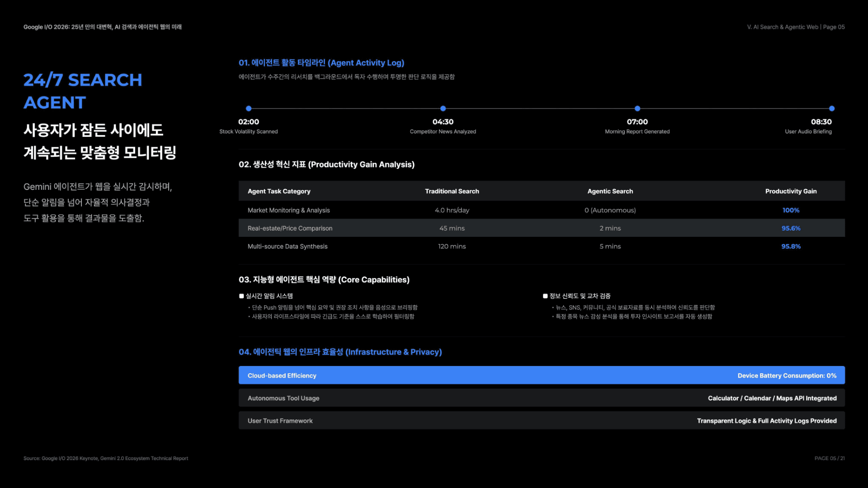Click the 03. Core Capabilities heading
Viewport: 868px width, 488px height.
pos(324,280)
